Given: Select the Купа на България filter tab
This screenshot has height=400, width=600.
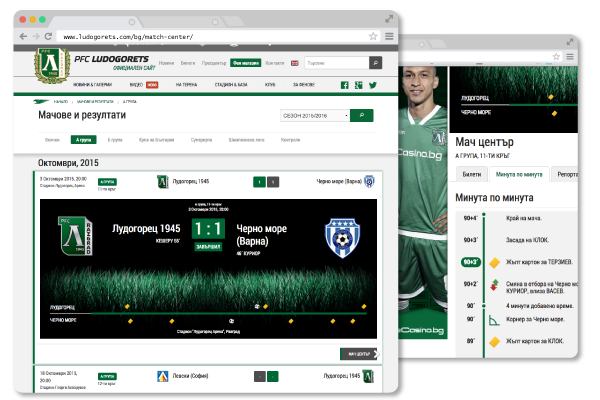Looking at the screenshot, I should point(157,140).
